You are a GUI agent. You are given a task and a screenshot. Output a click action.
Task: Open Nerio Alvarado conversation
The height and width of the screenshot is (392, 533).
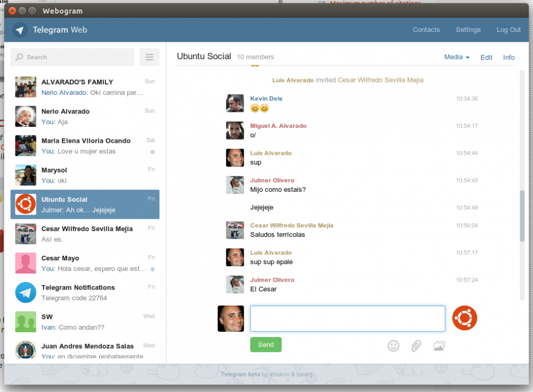click(85, 116)
